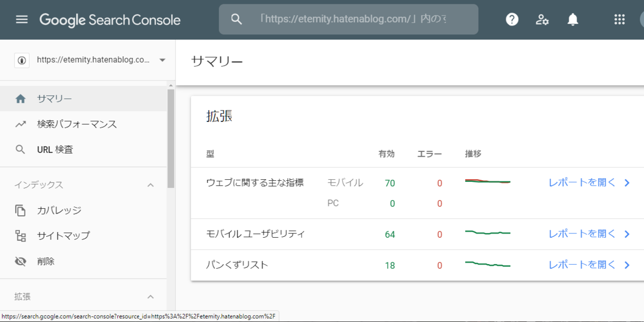644x322 pixels.
Task: Focus the URL inspection search field
Action: (x=348, y=19)
